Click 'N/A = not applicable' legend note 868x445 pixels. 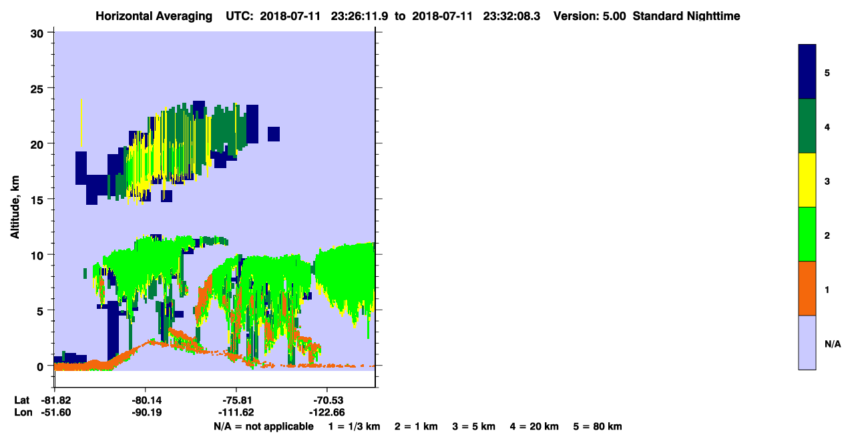coord(263,426)
